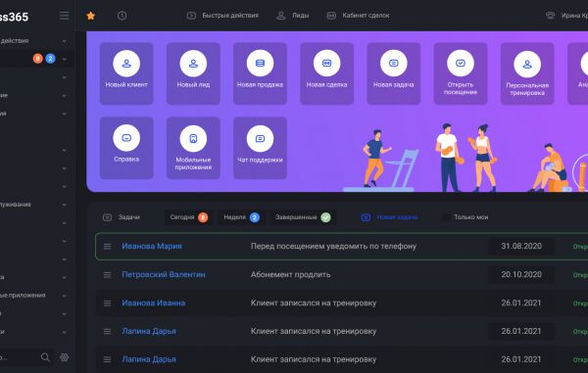Click the orange 8 badge in the sidebar
The height and width of the screenshot is (373, 588).
(x=38, y=59)
